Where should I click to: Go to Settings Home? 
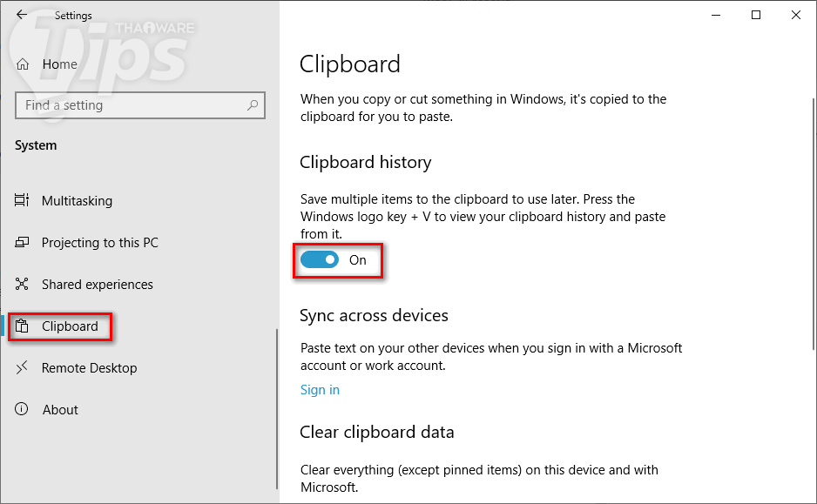click(59, 64)
